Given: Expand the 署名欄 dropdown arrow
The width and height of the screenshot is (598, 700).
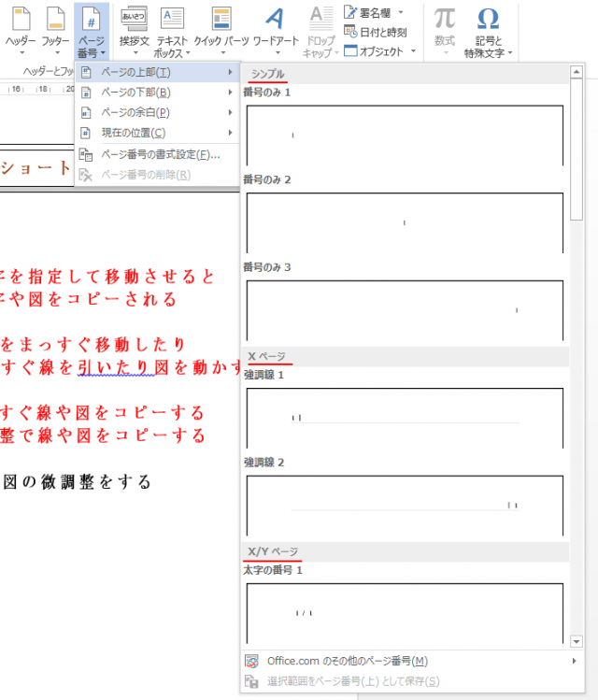Looking at the screenshot, I should click(401, 12).
